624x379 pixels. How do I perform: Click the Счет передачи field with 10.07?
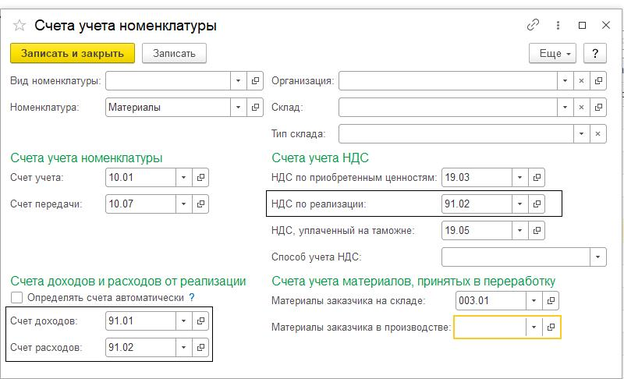point(140,204)
